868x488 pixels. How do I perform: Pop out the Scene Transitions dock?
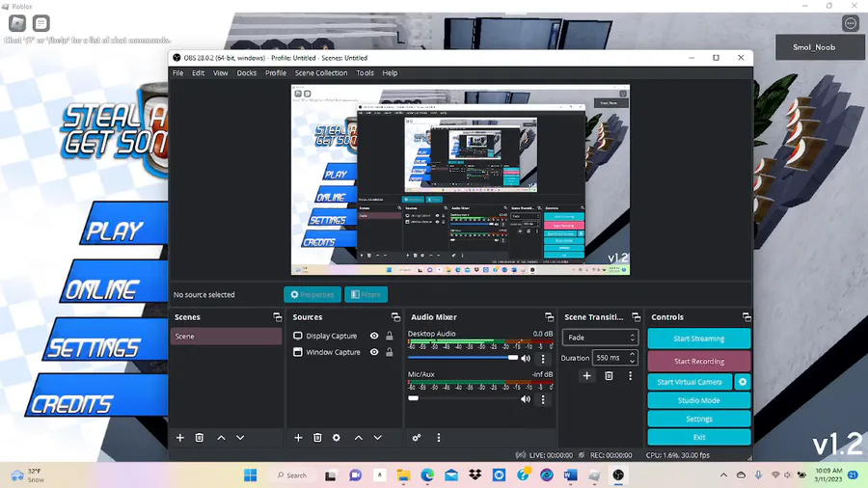[636, 317]
